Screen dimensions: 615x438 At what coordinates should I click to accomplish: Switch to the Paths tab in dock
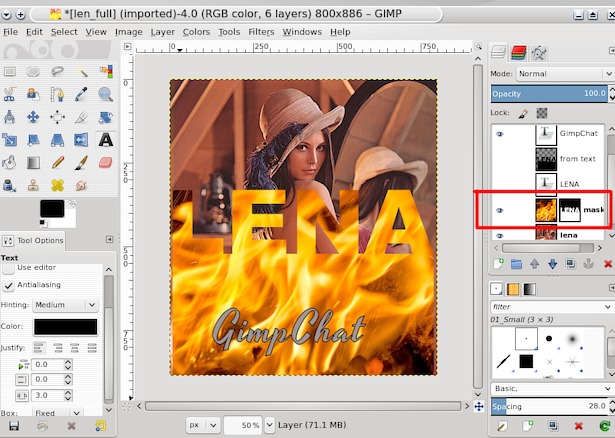click(x=539, y=53)
